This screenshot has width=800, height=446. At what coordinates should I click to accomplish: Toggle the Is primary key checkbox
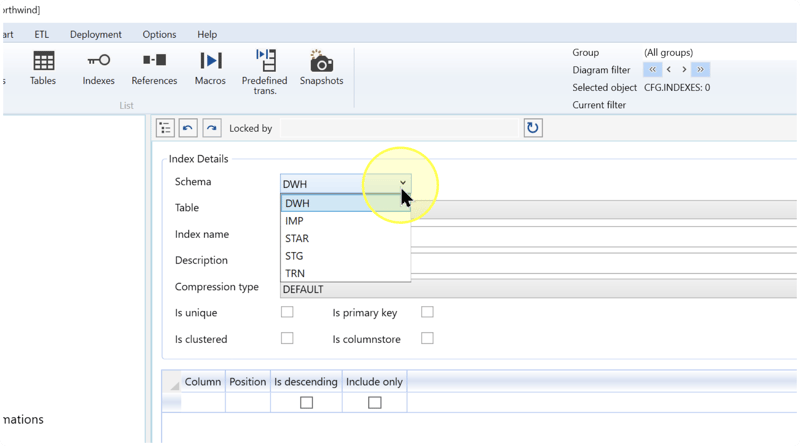[x=427, y=312]
